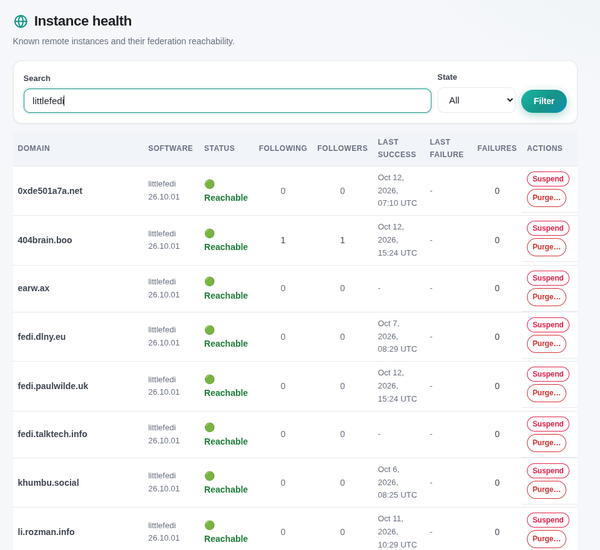Click the FOLLOWING column header
The image size is (600, 550).
click(283, 148)
